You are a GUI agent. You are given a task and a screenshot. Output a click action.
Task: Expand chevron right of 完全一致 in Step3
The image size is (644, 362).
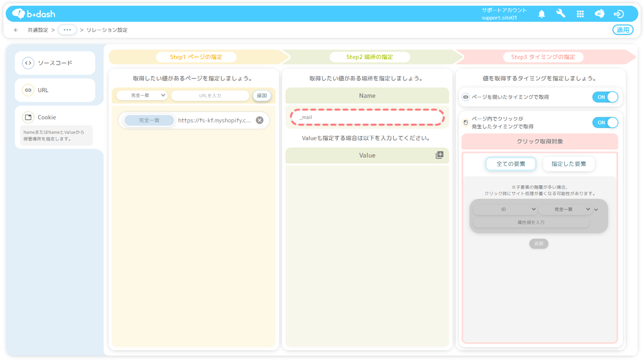[596, 210]
